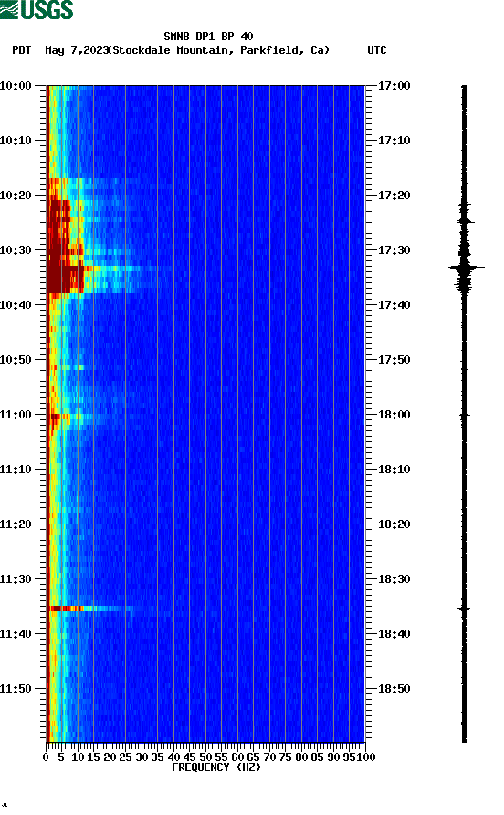
Task: Click the 18:10 UTC time label
Action: click(x=394, y=470)
